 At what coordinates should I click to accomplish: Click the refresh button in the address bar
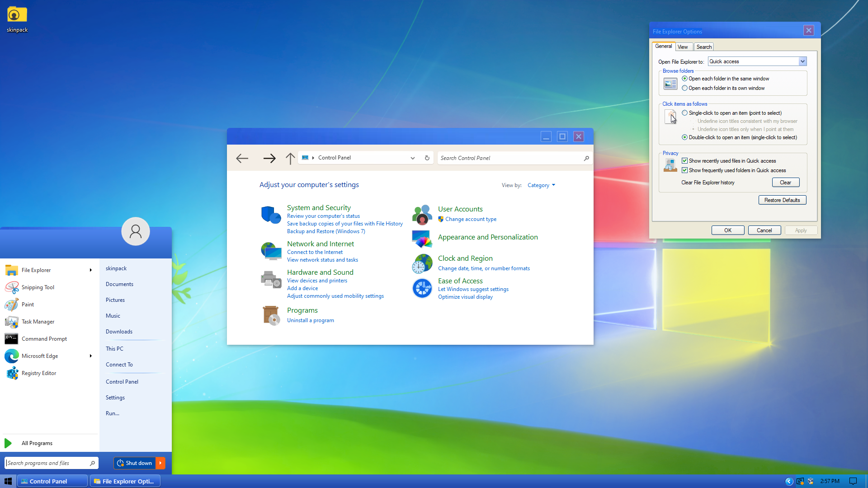(427, 158)
